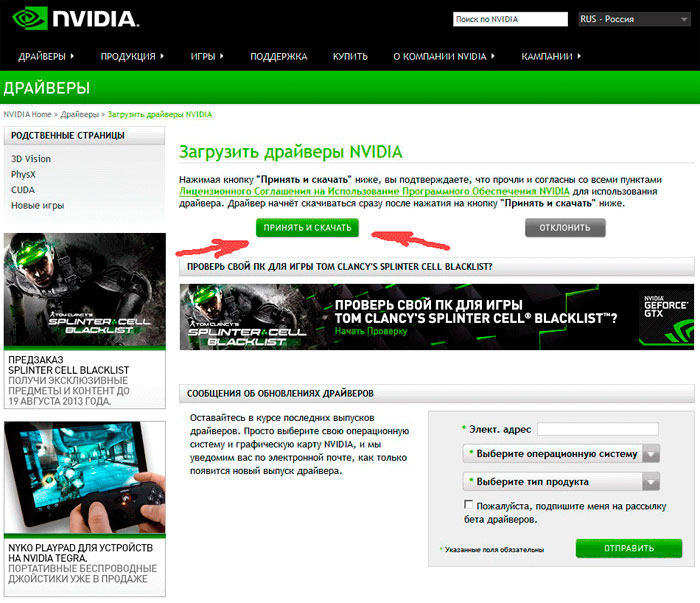Open the Splinter Cell Blacklist sidebar image
This screenshot has width=700, height=603.
pos(85,290)
